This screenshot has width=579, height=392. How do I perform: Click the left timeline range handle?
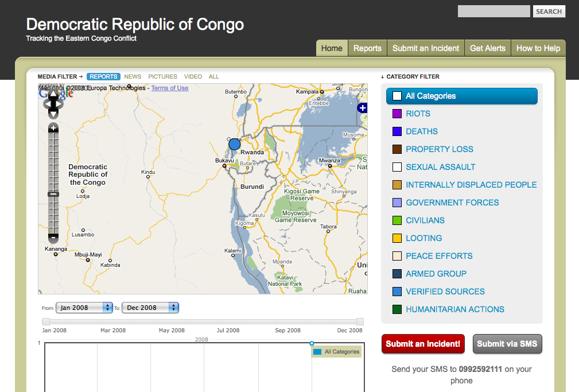coord(46,321)
